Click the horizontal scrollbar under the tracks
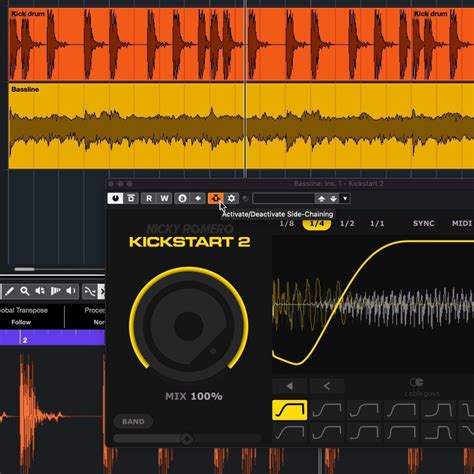Viewport: 474px width, 474px height. coord(25,269)
